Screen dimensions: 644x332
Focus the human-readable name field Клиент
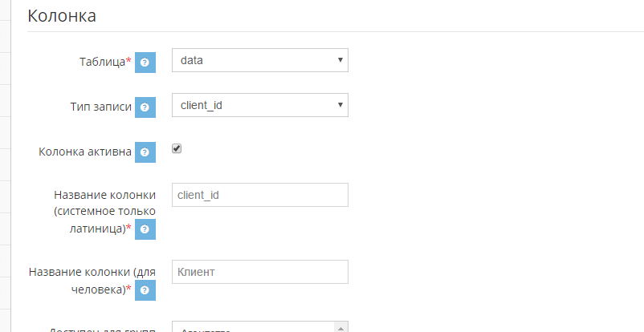260,272
